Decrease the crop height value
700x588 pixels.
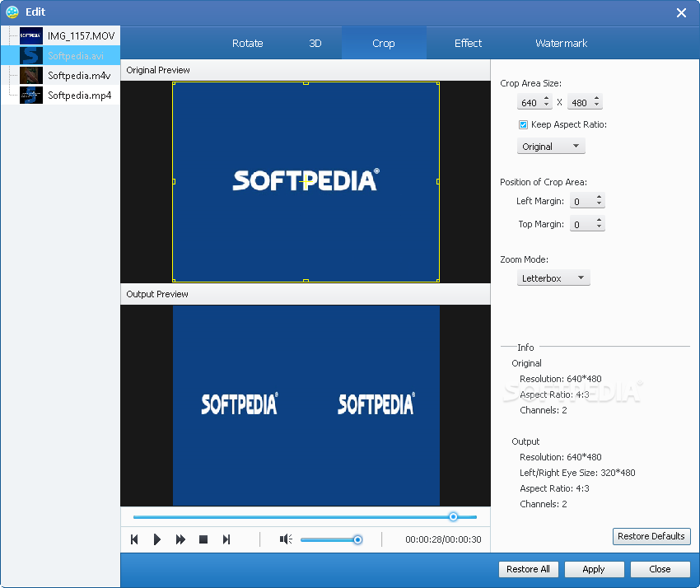click(x=597, y=105)
